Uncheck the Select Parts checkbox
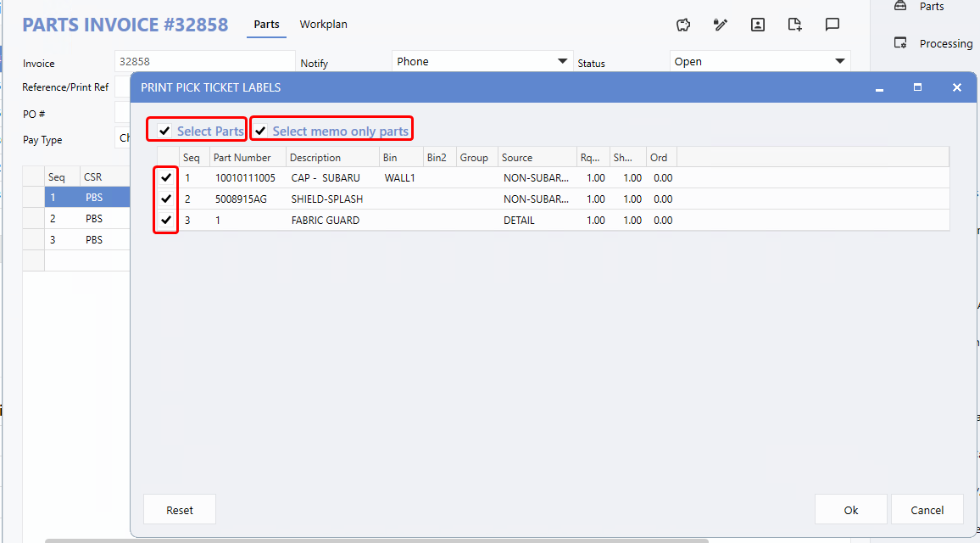 point(164,131)
